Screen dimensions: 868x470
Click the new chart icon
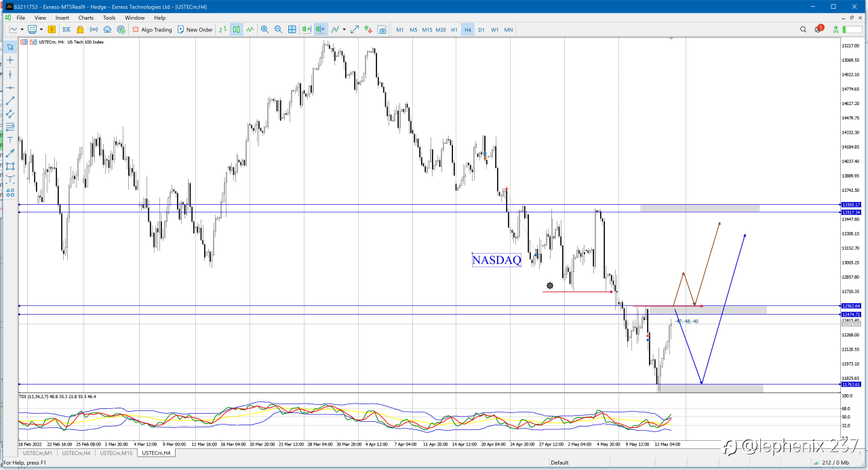(x=13, y=30)
